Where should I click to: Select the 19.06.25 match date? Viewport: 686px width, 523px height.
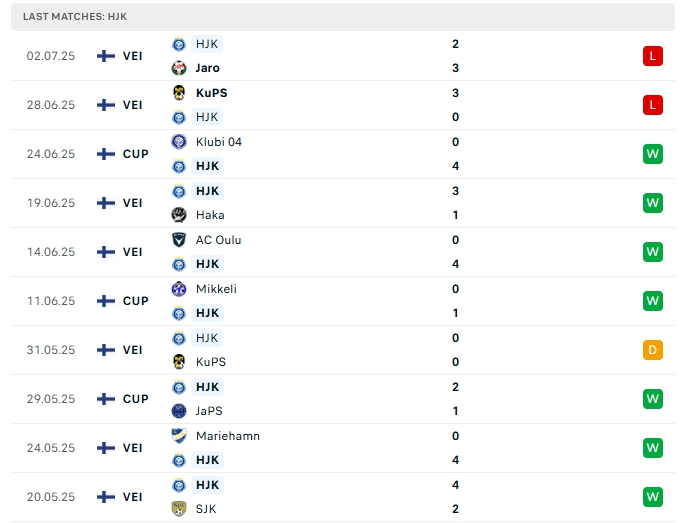(51, 203)
